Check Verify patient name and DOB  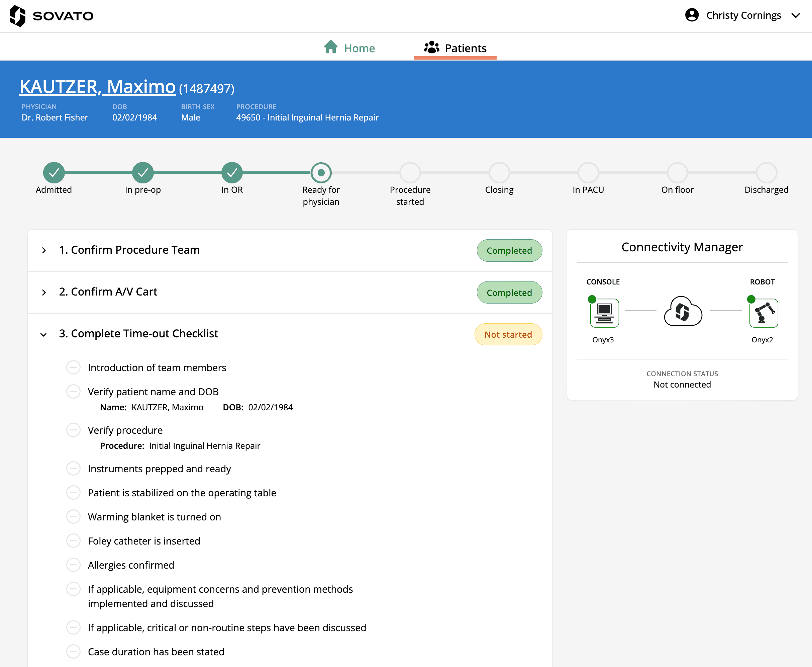pos(73,392)
